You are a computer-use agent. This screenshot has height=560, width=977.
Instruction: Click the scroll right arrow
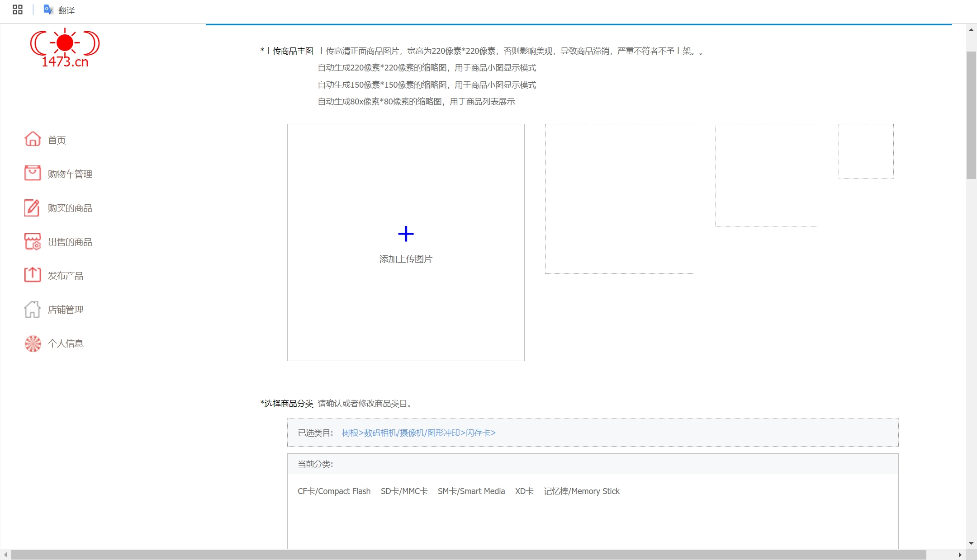[960, 555]
